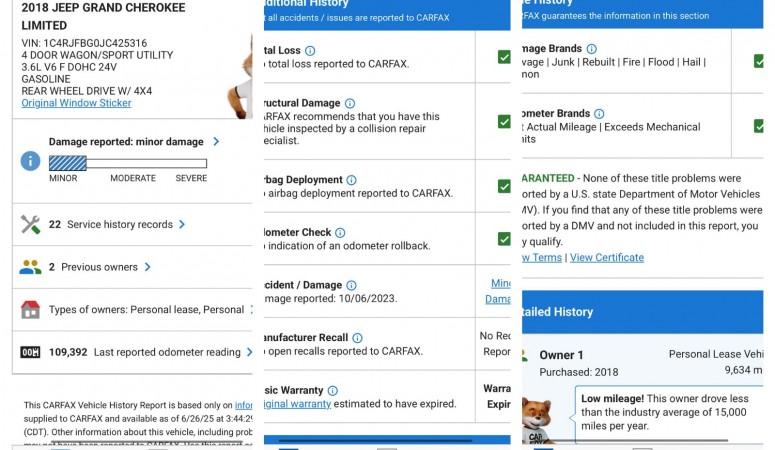
Task: Expand the Damage reported: minor damage chevron
Action: (216, 142)
